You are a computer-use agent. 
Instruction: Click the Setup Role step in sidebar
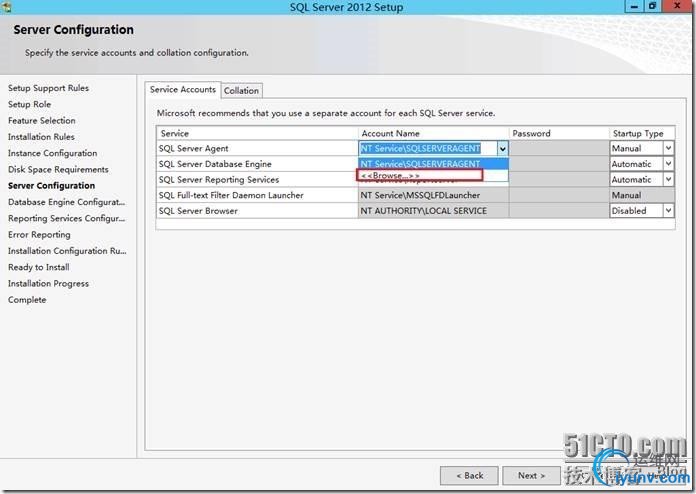pos(29,104)
